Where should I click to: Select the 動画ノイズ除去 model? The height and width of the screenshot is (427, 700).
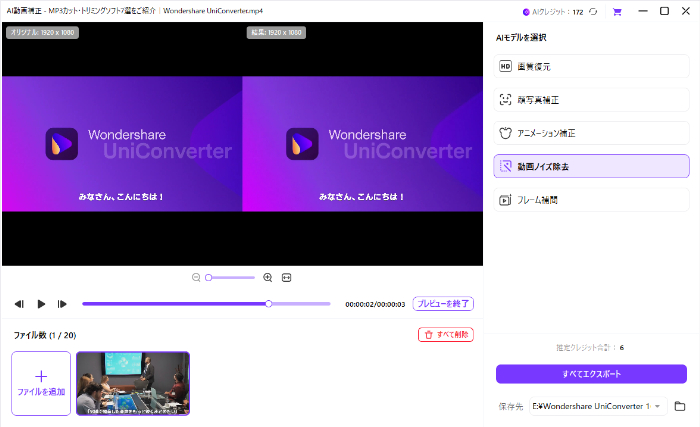(591, 166)
